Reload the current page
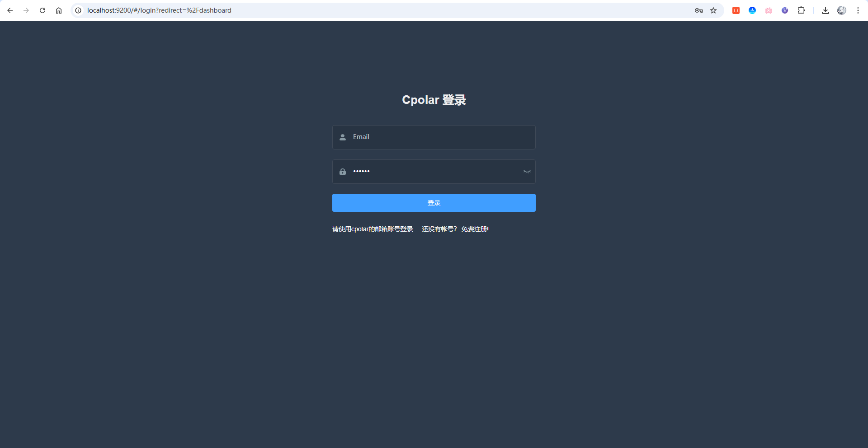Image resolution: width=868 pixels, height=448 pixels. point(42,10)
